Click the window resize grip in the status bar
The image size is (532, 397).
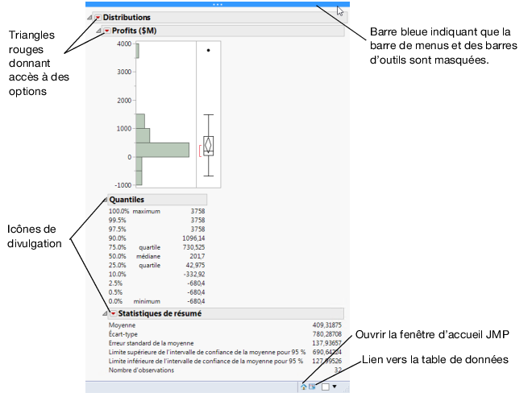(346, 390)
